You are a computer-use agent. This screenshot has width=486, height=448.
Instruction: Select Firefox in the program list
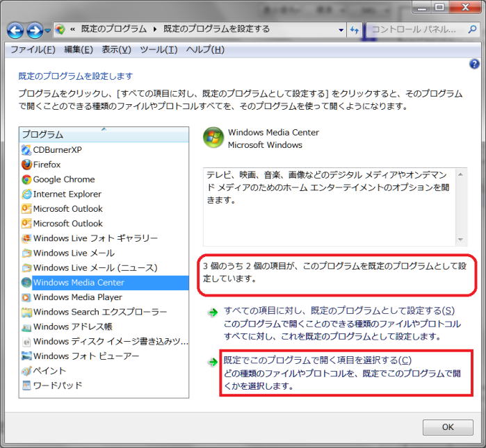click(104, 165)
